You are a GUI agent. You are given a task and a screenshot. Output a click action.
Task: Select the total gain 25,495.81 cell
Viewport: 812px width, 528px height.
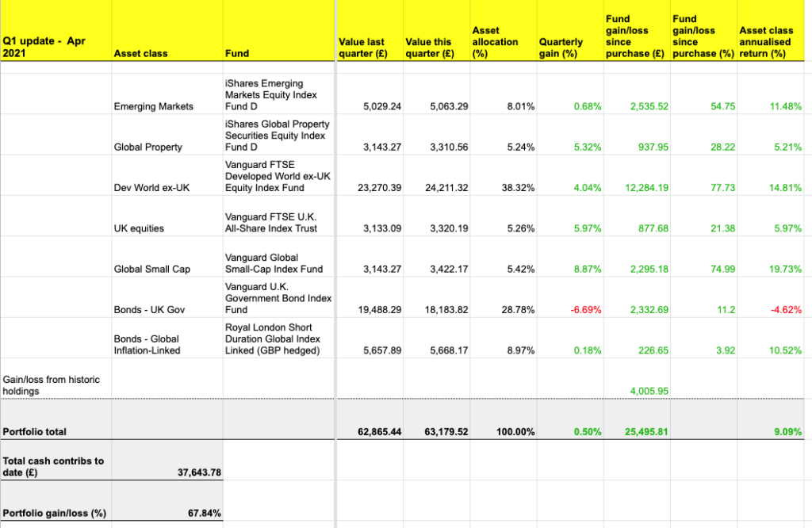(x=637, y=419)
